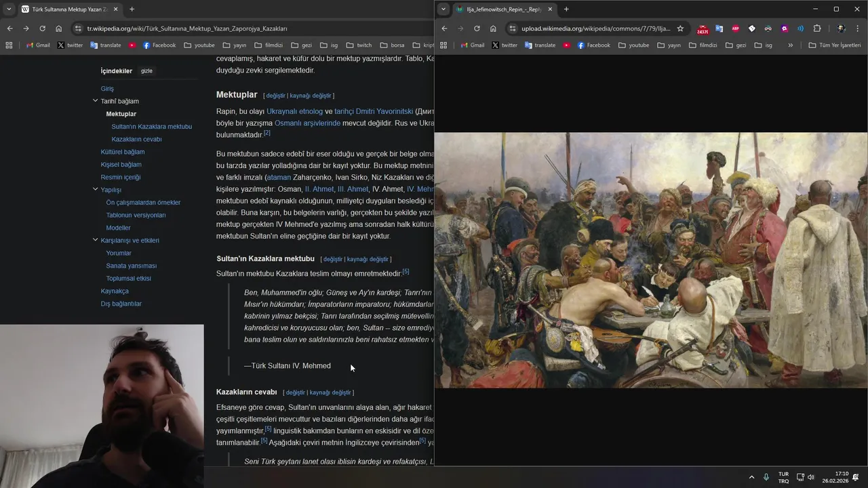This screenshot has height=488, width=868.
Task: Open filmdizi bookmark folder in right window
Action: [x=703, y=45]
